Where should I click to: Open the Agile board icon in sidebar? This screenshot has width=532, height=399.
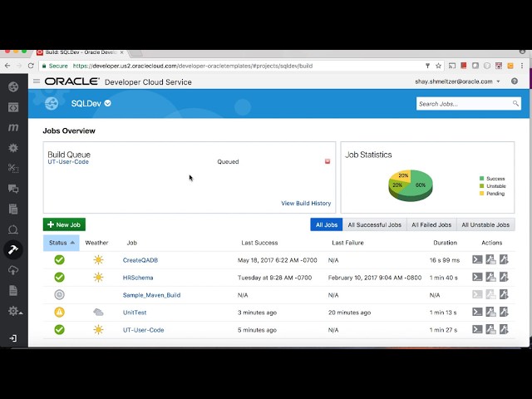[13, 229]
